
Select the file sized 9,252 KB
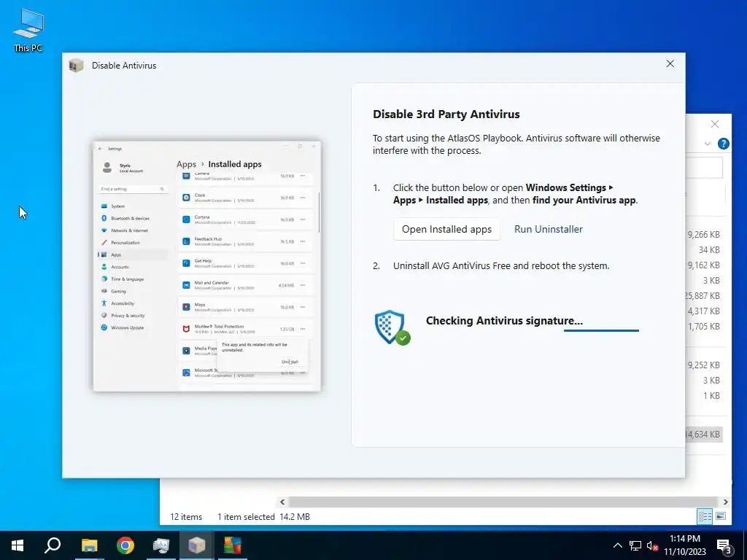pyautogui.click(x=704, y=365)
